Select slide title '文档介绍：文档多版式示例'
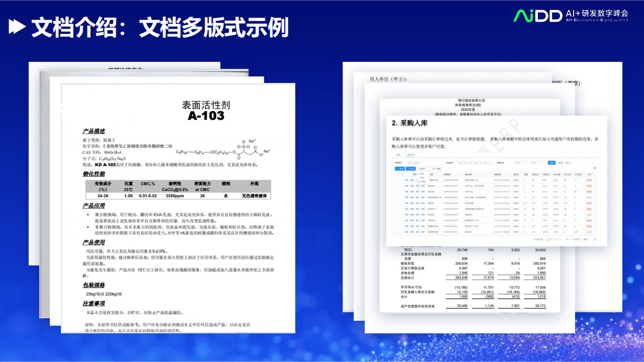The image size is (644, 362). (160, 27)
